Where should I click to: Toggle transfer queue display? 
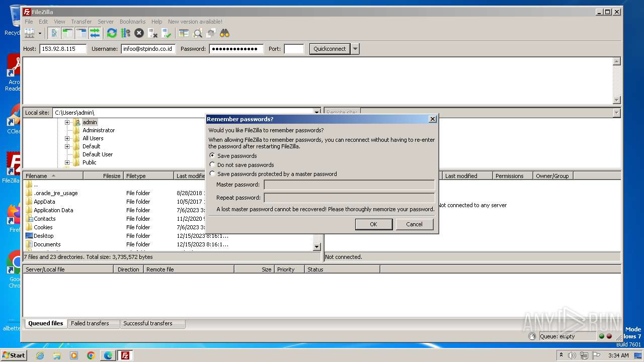pos(95,33)
